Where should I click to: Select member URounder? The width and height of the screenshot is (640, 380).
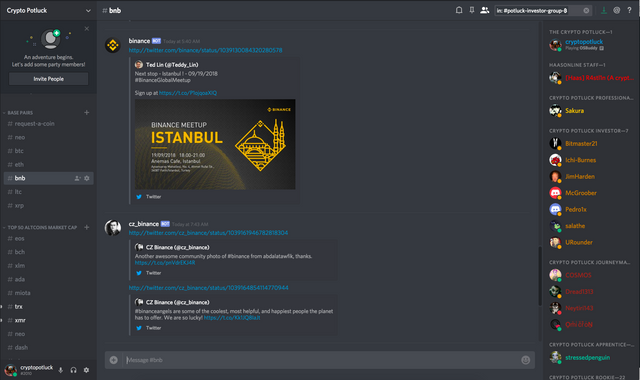pos(591,242)
